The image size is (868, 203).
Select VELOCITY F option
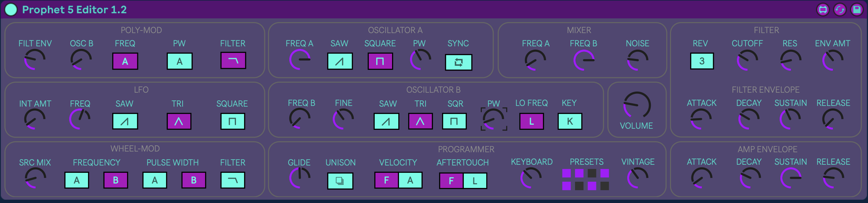[x=387, y=180]
